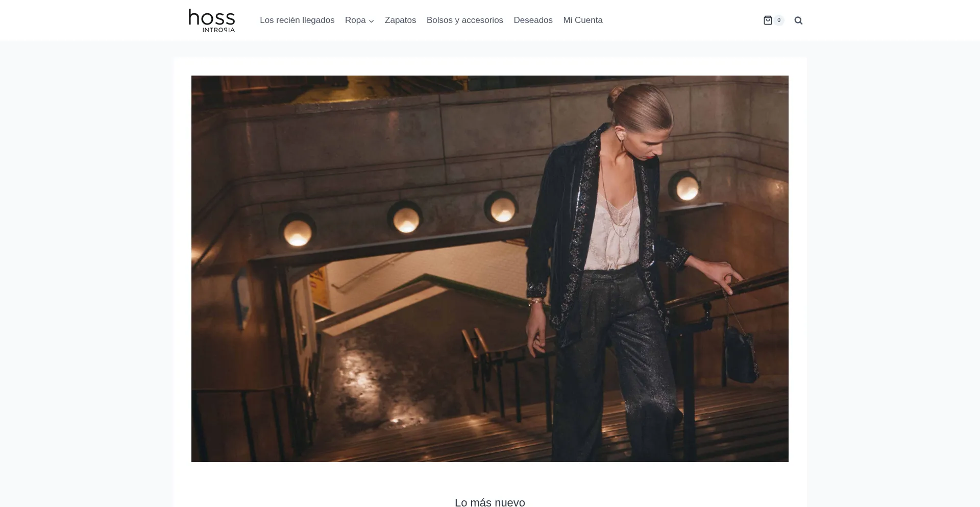Click the rightmost round wall lamp

point(685,187)
